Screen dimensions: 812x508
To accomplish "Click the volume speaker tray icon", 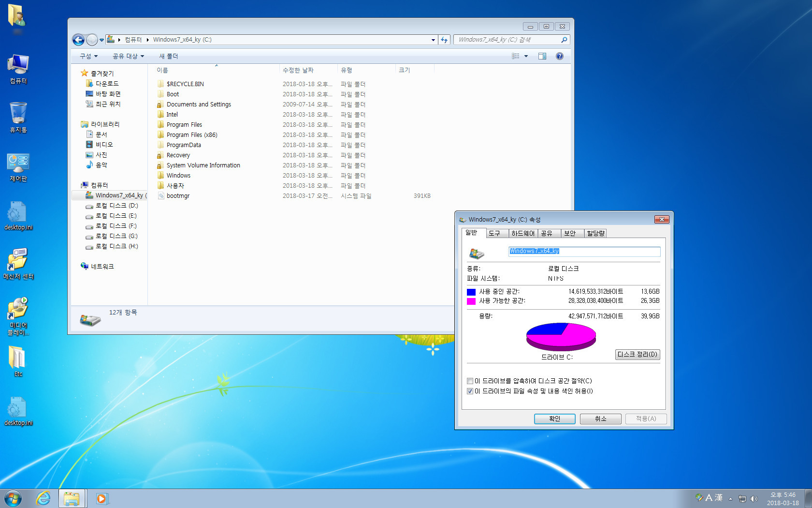I will tap(754, 499).
